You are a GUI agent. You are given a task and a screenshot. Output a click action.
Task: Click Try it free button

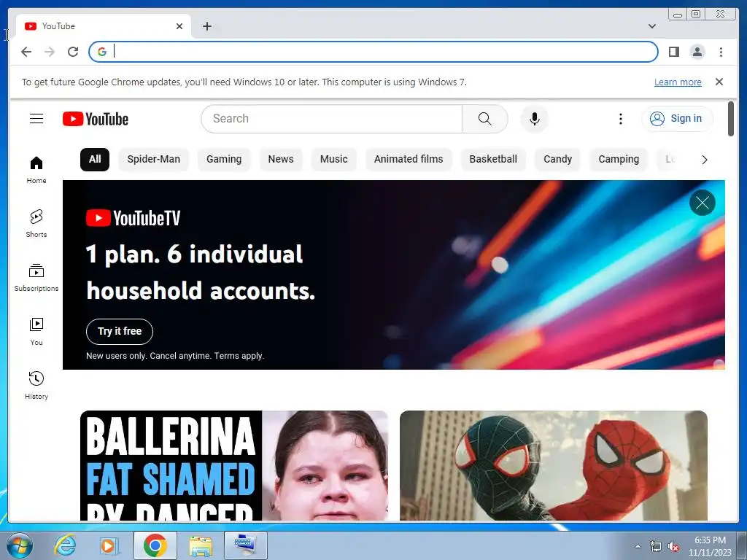[120, 332]
